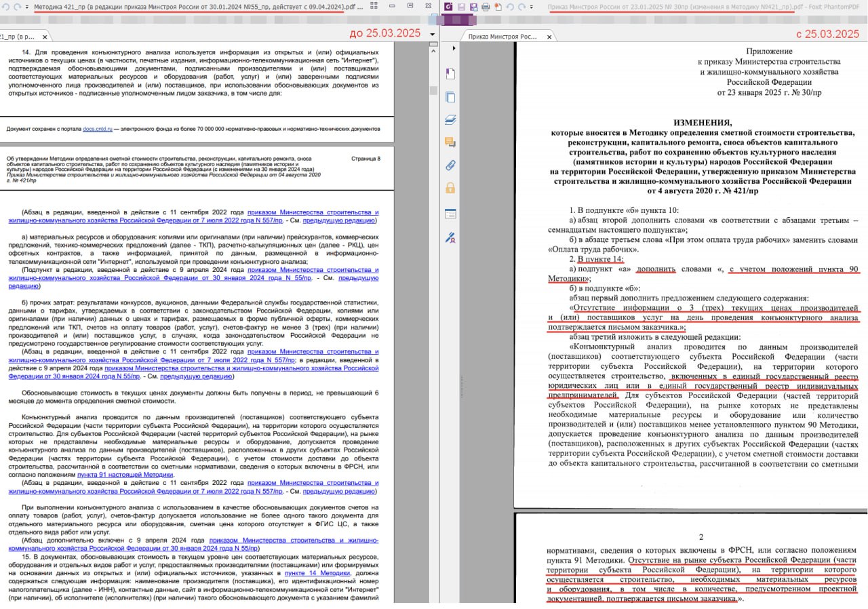Open the Bookmarks panel icon in Foxit sidebar
Image resolution: width=868 pixels, height=609 pixels.
[x=450, y=74]
